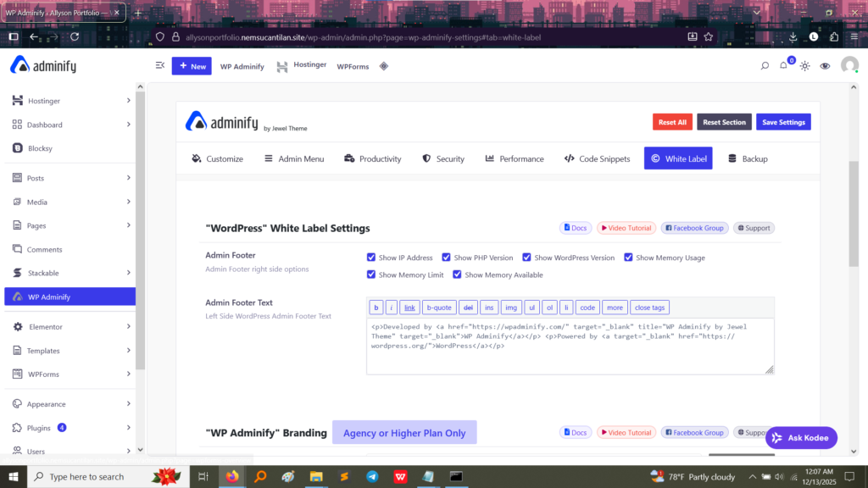Expand the Posts sidebar submenu arrow
Screen dimensions: 868x488
(x=128, y=178)
